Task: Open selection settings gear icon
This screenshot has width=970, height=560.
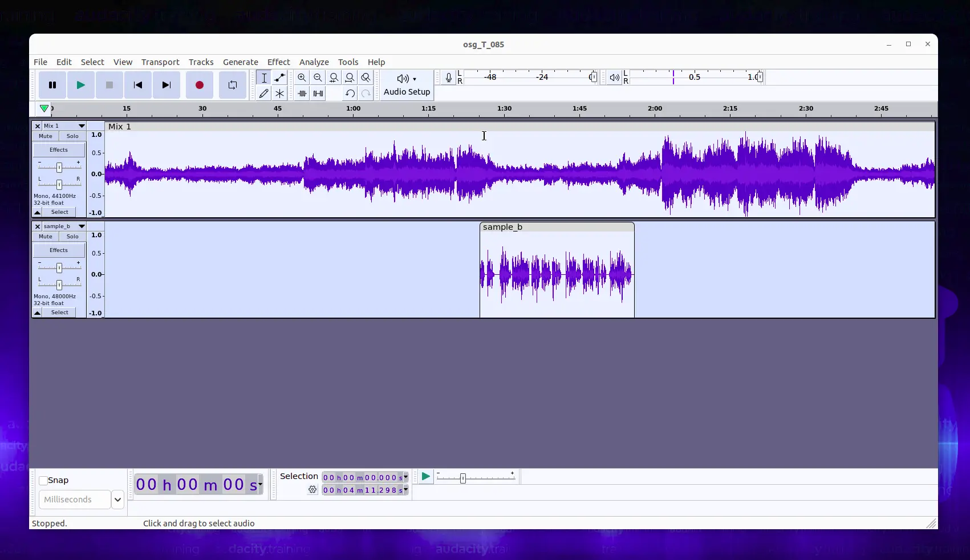Action: (312, 490)
